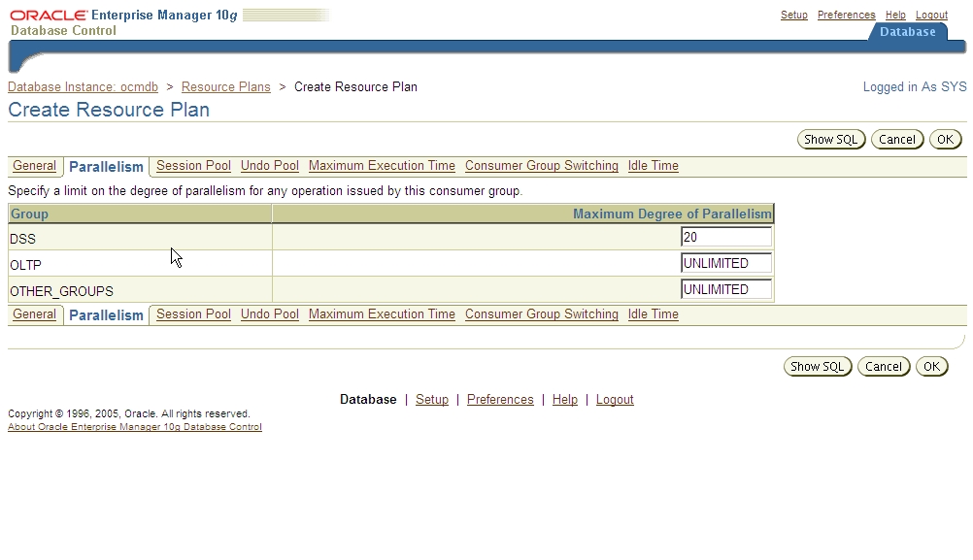The width and height of the screenshot is (973, 560).
Task: Switch to the lower General tab
Action: (34, 313)
